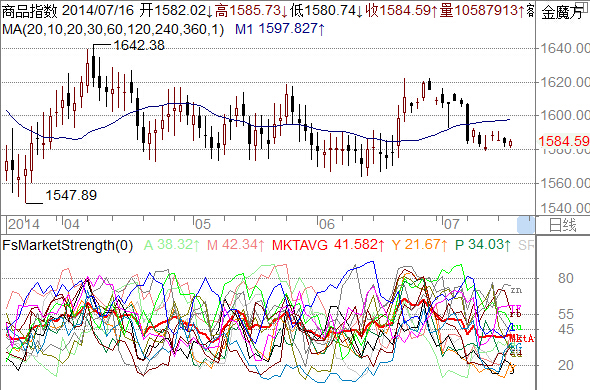This screenshot has width=590, height=390.
Task: Click the 1642.38 peak price marker
Action: point(139,45)
